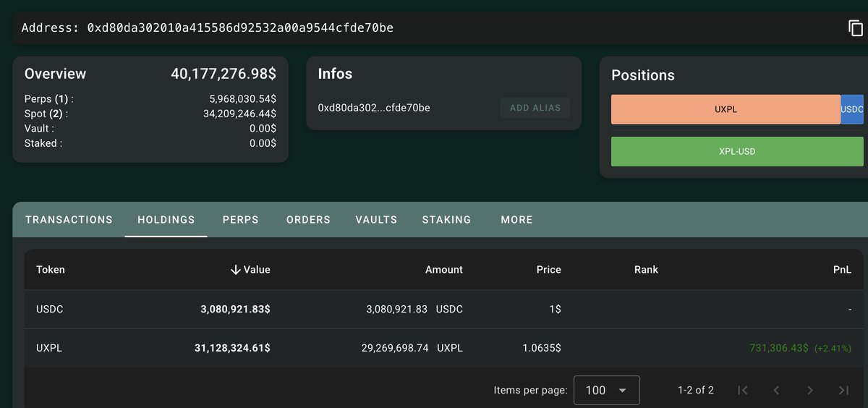Image resolution: width=868 pixels, height=408 pixels.
Task: Sort table by PnL column header
Action: [x=842, y=270]
